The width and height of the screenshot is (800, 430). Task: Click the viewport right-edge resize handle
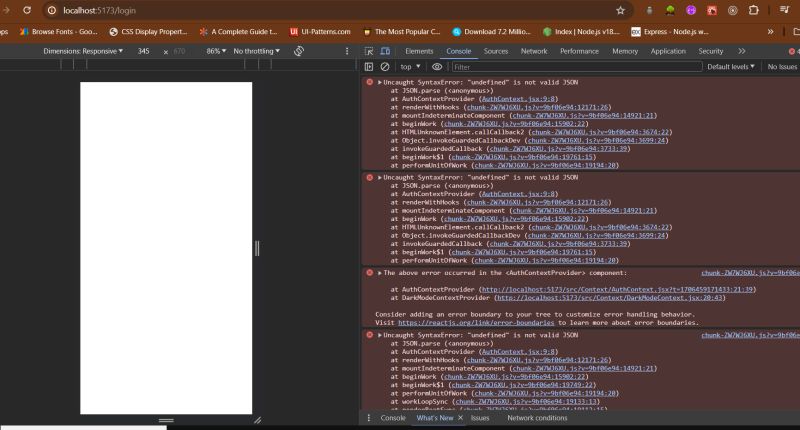click(x=257, y=248)
